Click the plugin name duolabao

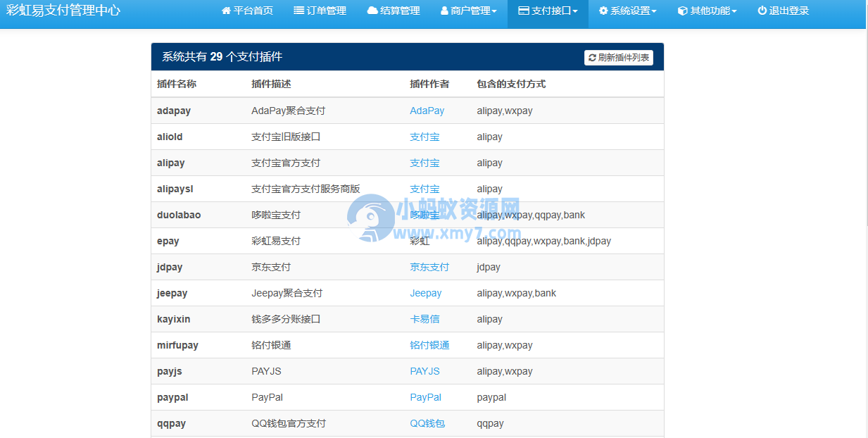click(x=179, y=215)
